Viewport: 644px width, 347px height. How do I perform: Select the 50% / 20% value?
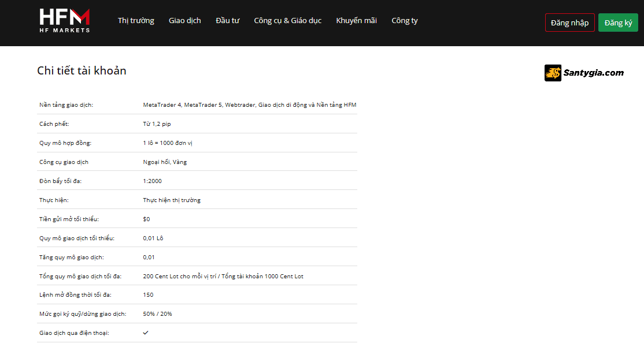[157, 314]
